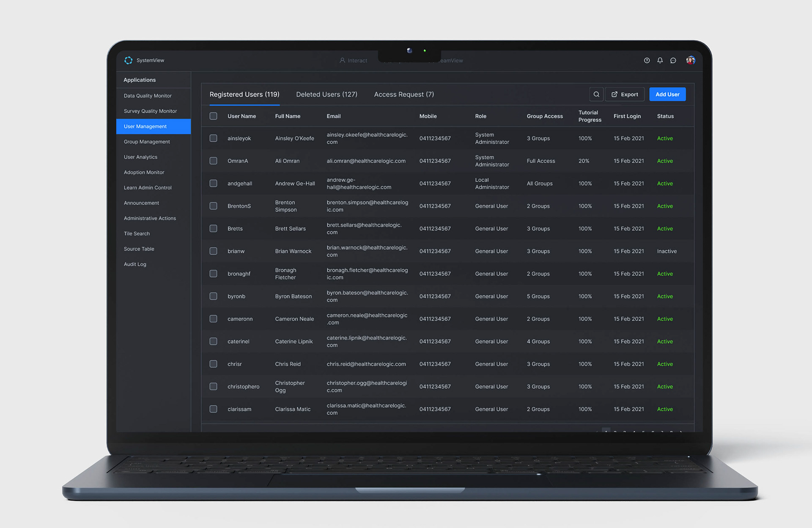Click the Applications sidebar heading
The height and width of the screenshot is (528, 812).
140,80
